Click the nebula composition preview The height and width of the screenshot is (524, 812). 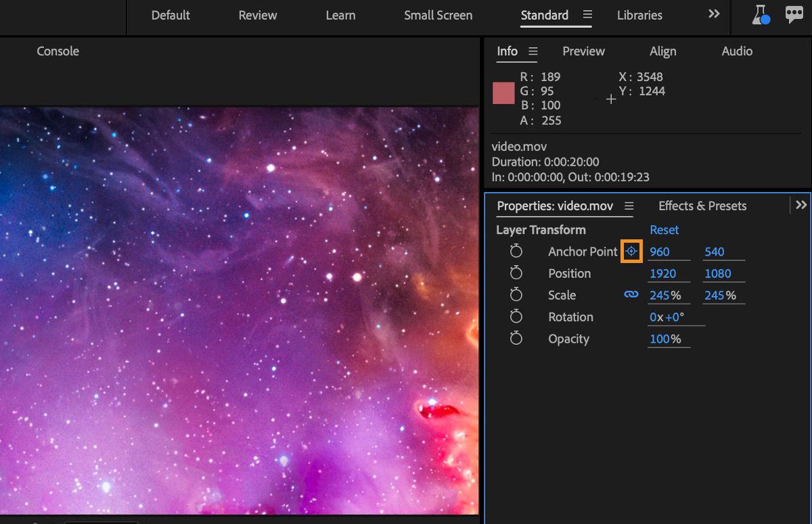point(239,310)
